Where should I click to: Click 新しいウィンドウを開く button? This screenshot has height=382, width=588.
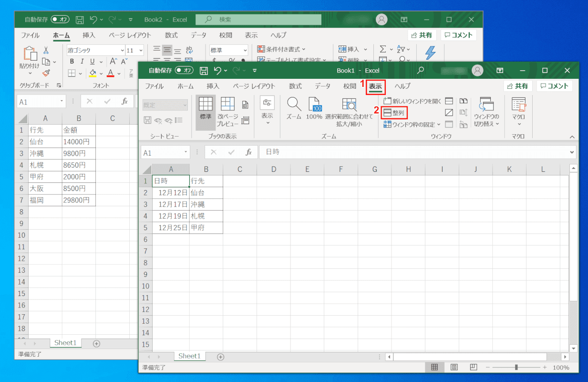413,101
